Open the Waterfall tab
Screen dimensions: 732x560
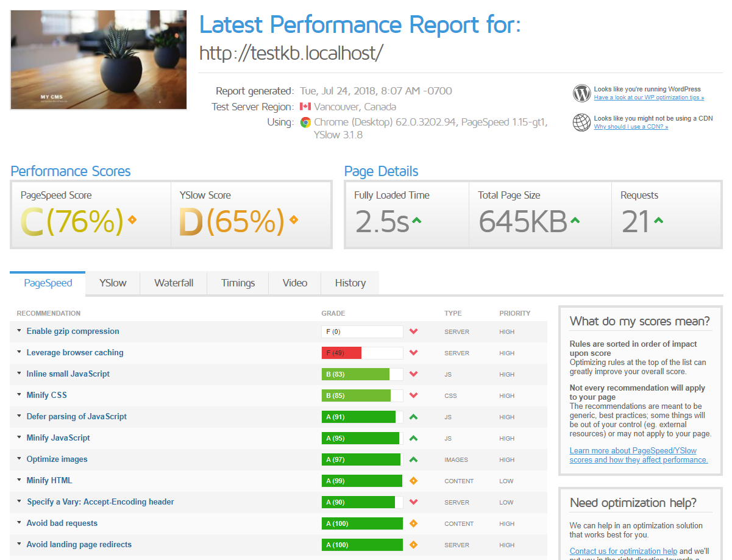pyautogui.click(x=174, y=283)
